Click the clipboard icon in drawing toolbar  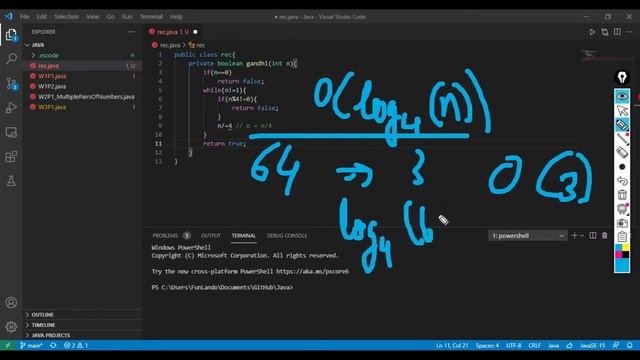622,236
